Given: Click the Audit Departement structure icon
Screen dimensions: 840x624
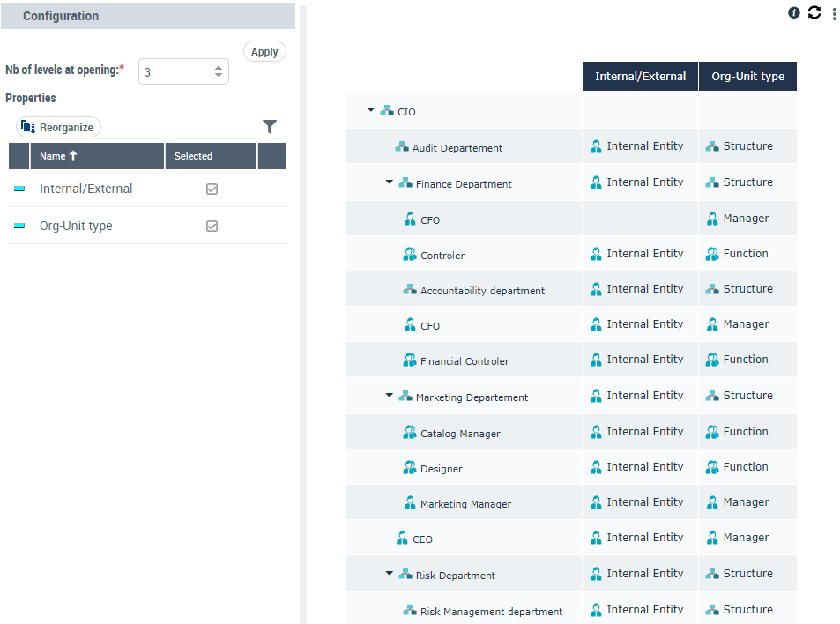Looking at the screenshot, I should coord(402,147).
